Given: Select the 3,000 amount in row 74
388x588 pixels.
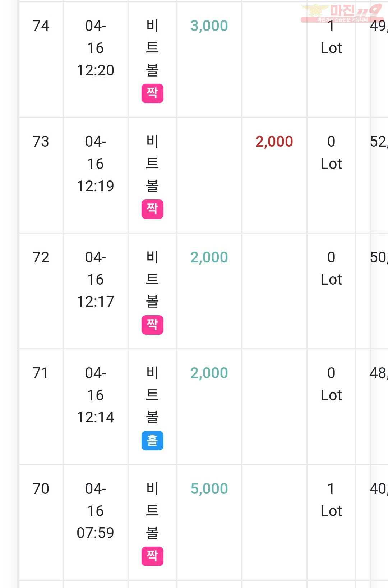Looking at the screenshot, I should tap(209, 26).
